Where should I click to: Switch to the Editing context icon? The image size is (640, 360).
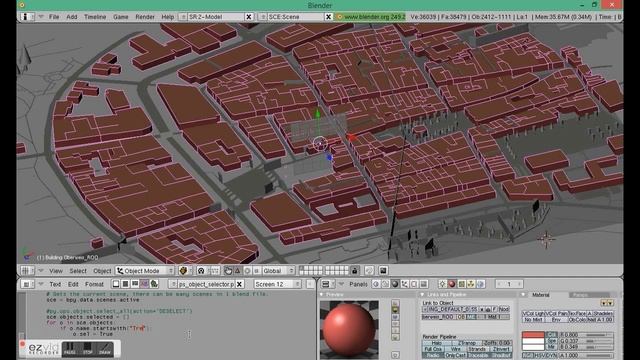414,284
